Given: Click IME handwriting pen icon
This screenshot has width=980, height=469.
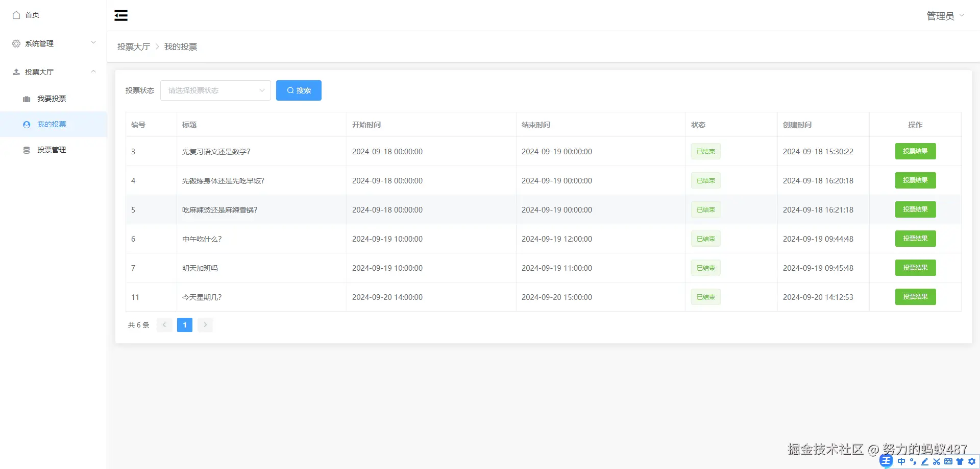Looking at the screenshot, I should (x=925, y=461).
